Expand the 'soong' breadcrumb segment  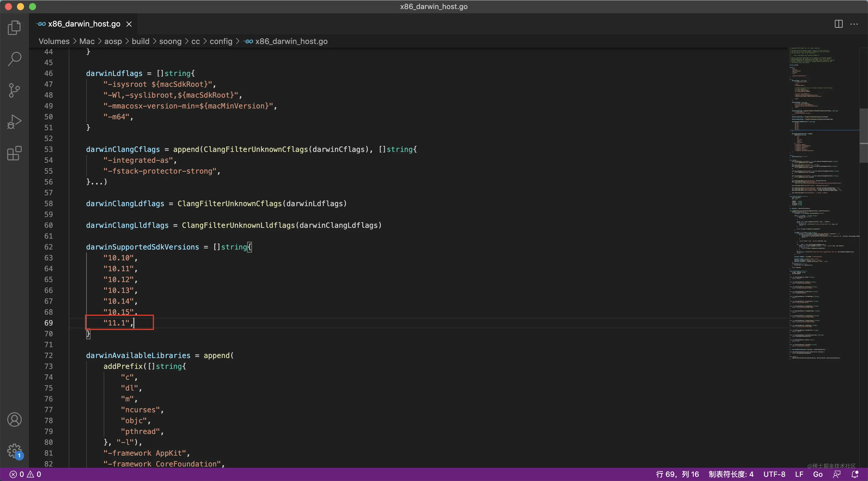(170, 41)
